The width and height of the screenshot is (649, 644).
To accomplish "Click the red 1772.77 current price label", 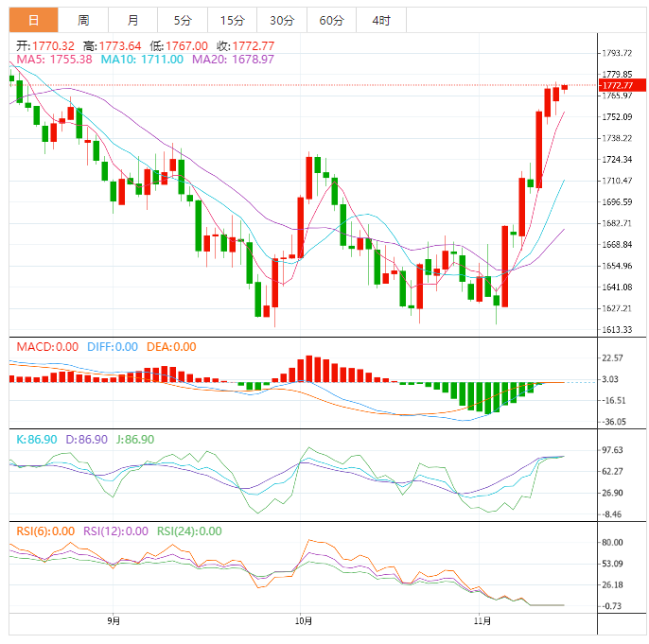I will point(623,85).
